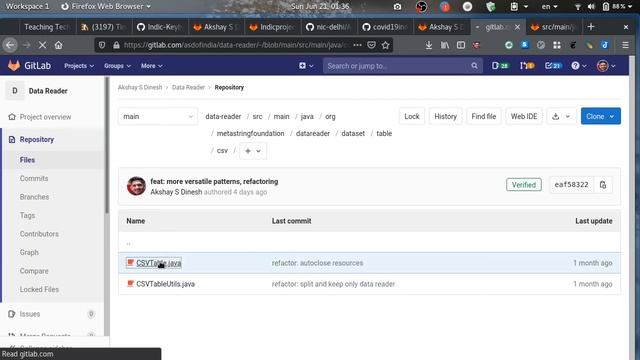Open Files in repository sidebar
The width and height of the screenshot is (640, 360).
pos(27,160)
